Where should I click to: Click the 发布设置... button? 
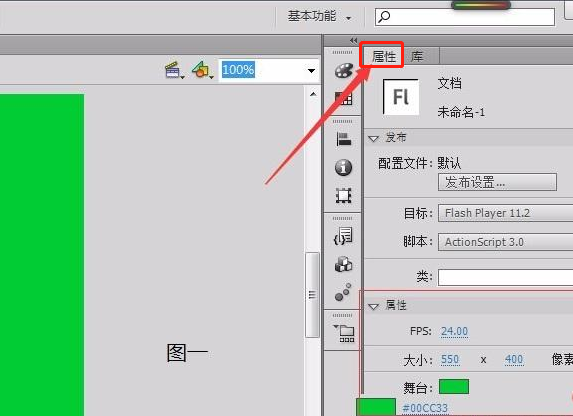pos(497,182)
